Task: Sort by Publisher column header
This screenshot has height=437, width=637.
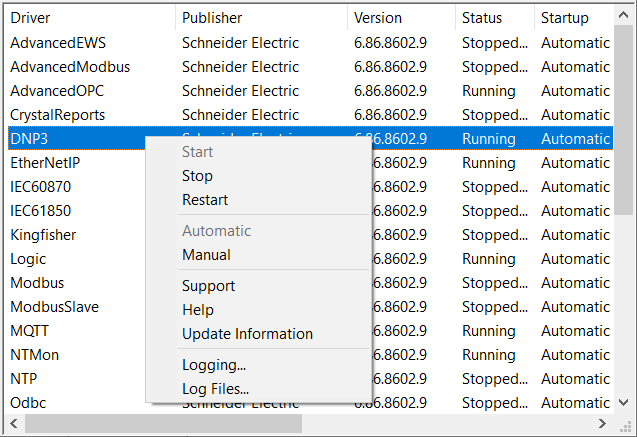Action: tap(212, 18)
